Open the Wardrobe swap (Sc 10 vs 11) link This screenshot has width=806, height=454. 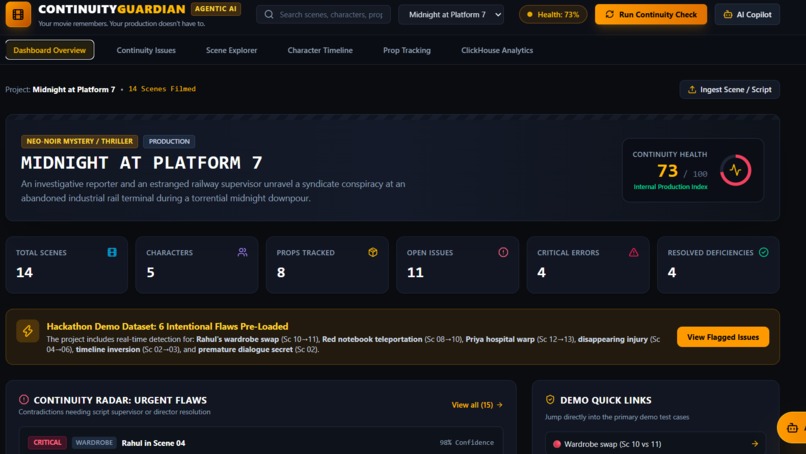tap(655, 444)
